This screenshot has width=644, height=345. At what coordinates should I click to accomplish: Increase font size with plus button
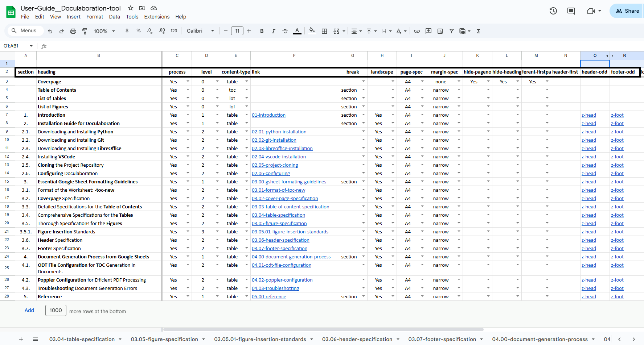coord(249,31)
